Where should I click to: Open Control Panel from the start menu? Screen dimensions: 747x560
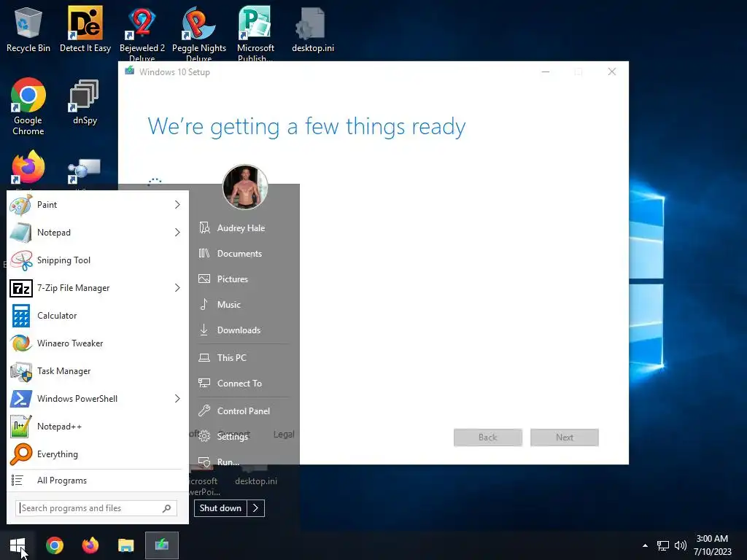(244, 411)
